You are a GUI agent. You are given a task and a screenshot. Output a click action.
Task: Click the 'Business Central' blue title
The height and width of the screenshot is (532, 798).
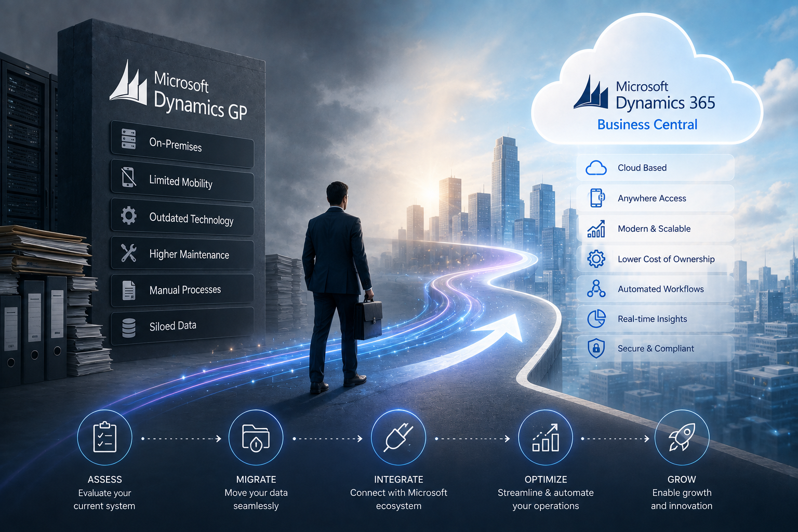pos(647,125)
